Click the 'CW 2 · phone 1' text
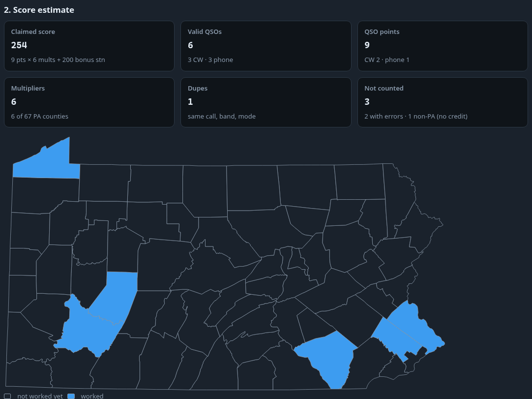This screenshot has width=532, height=399. (387, 60)
